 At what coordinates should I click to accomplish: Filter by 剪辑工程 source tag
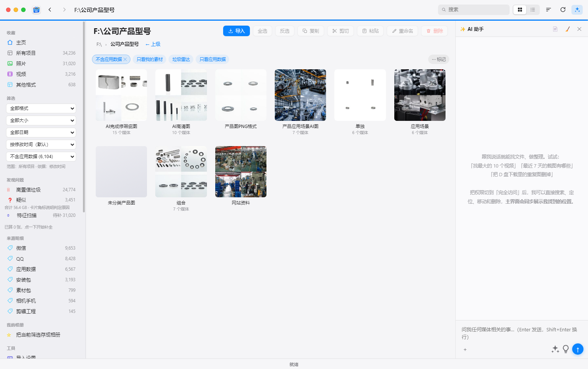tap(41, 311)
